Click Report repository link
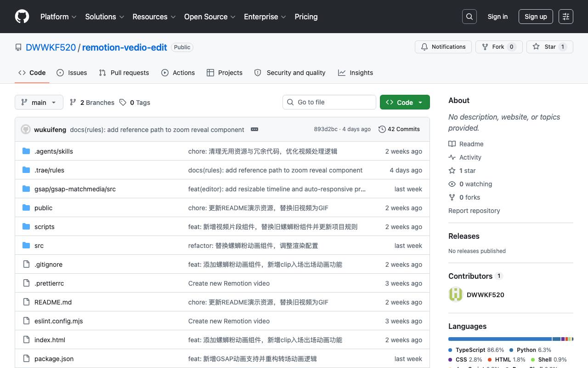Viewport: 588px width, 368px height. tap(474, 211)
